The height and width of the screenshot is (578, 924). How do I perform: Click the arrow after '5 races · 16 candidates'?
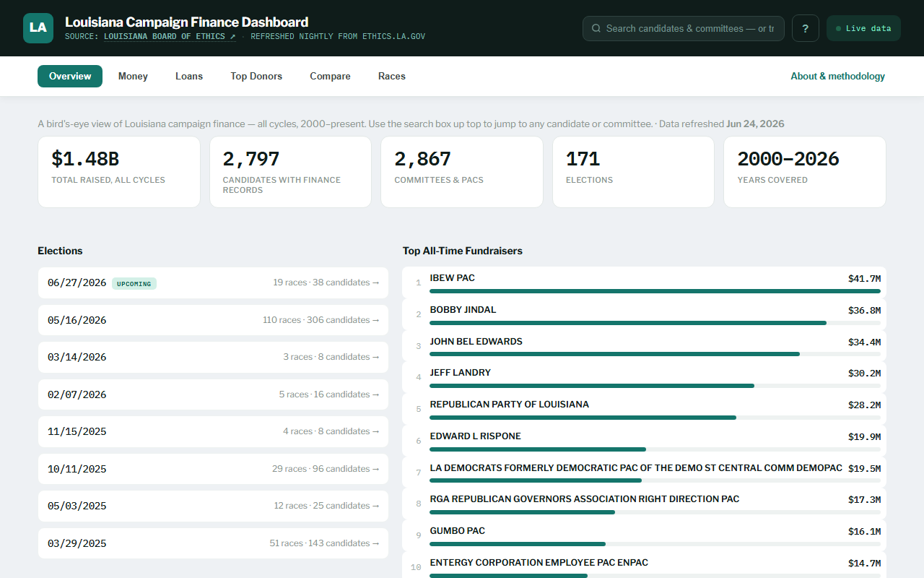375,394
